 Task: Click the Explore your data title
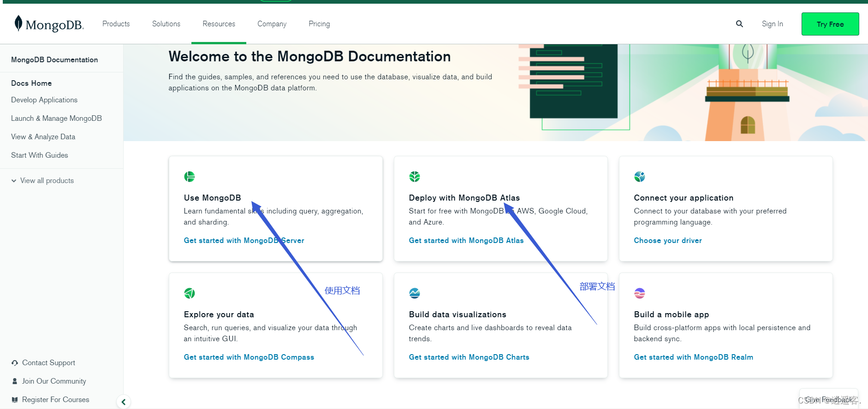219,314
